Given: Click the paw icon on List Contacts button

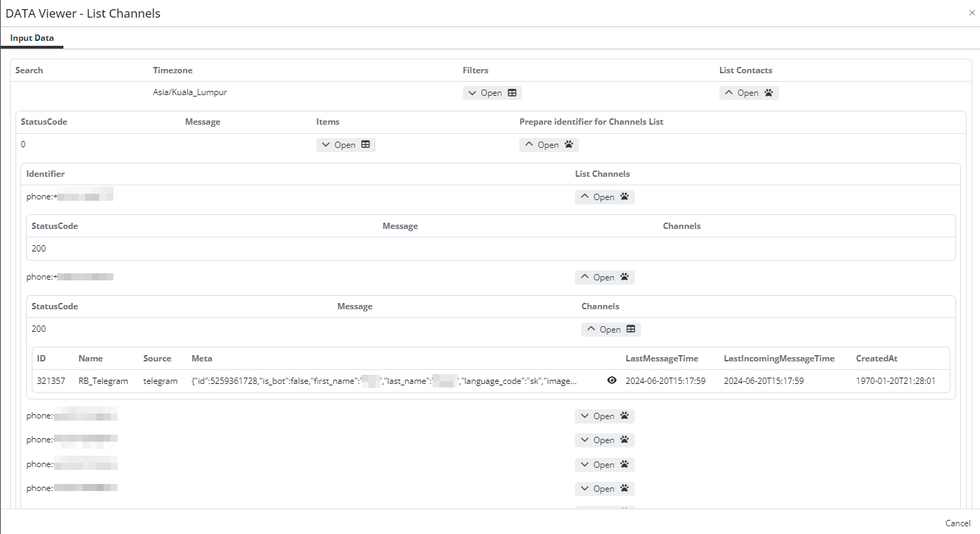Looking at the screenshot, I should (x=769, y=93).
